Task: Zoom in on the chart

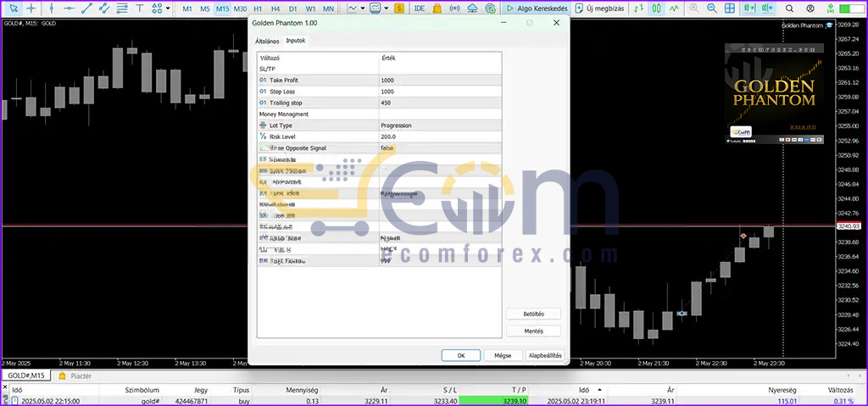Action: 694,8
